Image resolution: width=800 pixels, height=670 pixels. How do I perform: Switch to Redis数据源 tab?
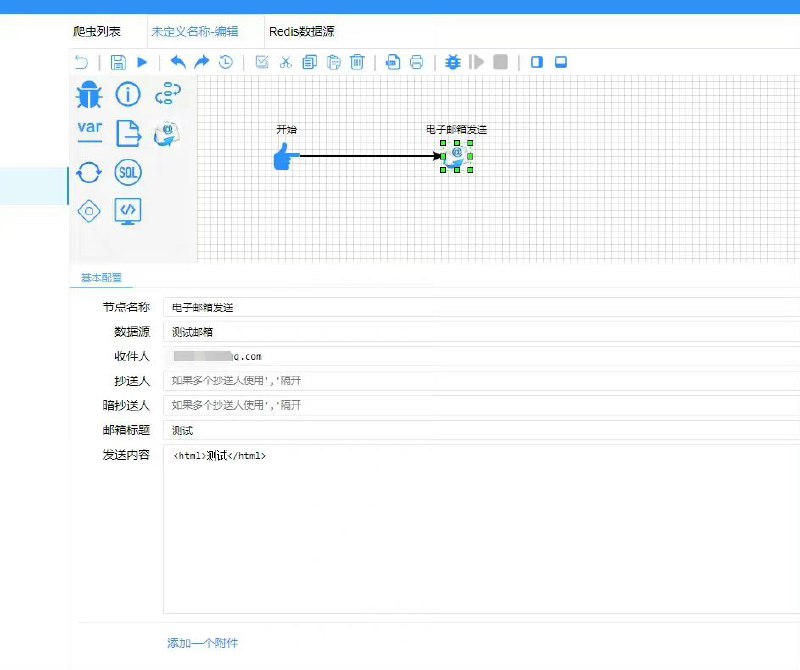(x=302, y=31)
